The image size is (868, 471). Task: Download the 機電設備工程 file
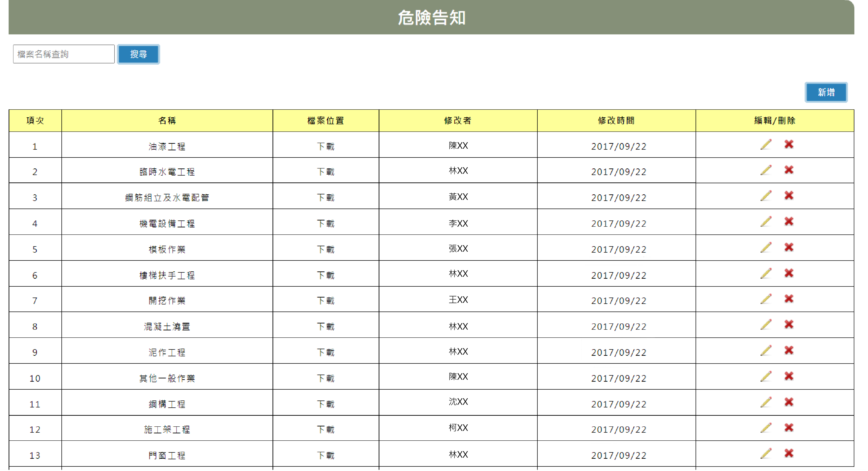pyautogui.click(x=326, y=223)
